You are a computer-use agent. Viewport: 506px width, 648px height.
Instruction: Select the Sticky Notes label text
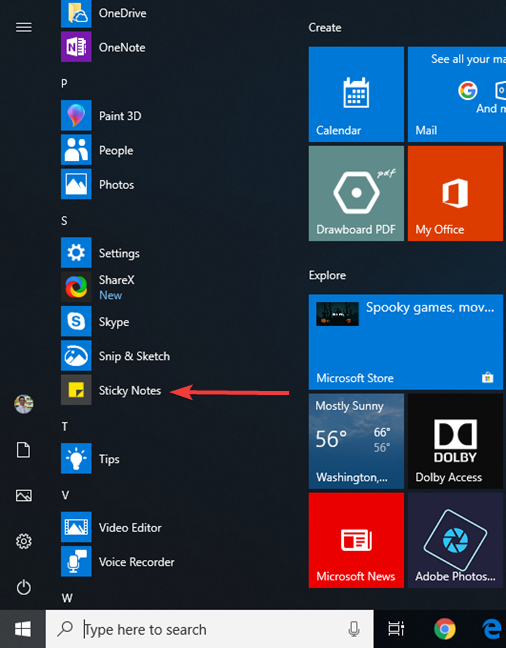(130, 391)
